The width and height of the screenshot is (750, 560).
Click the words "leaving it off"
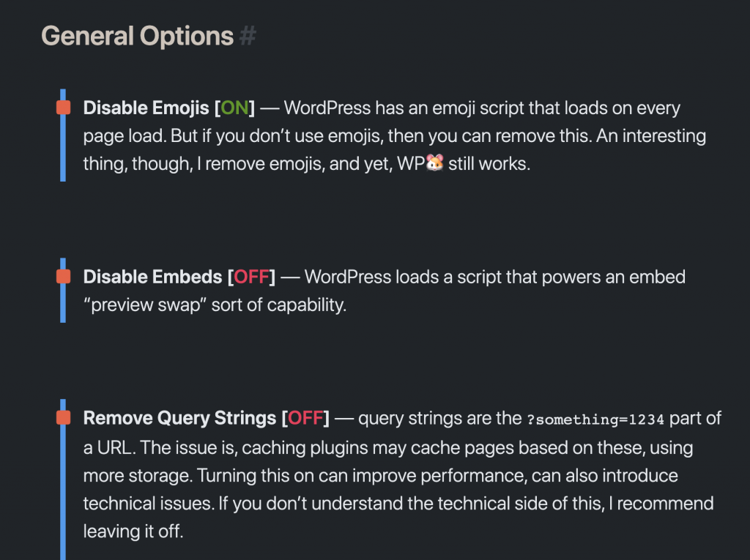[x=131, y=531]
